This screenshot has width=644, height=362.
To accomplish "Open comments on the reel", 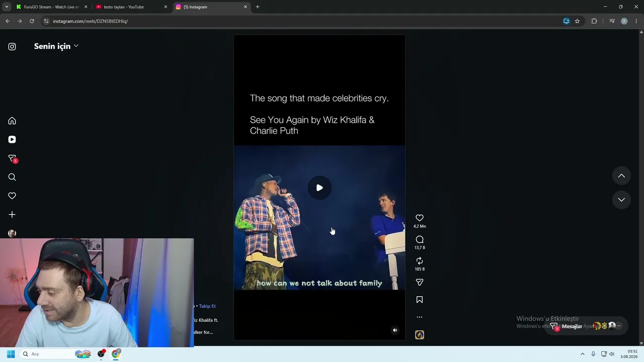I will coord(420,239).
